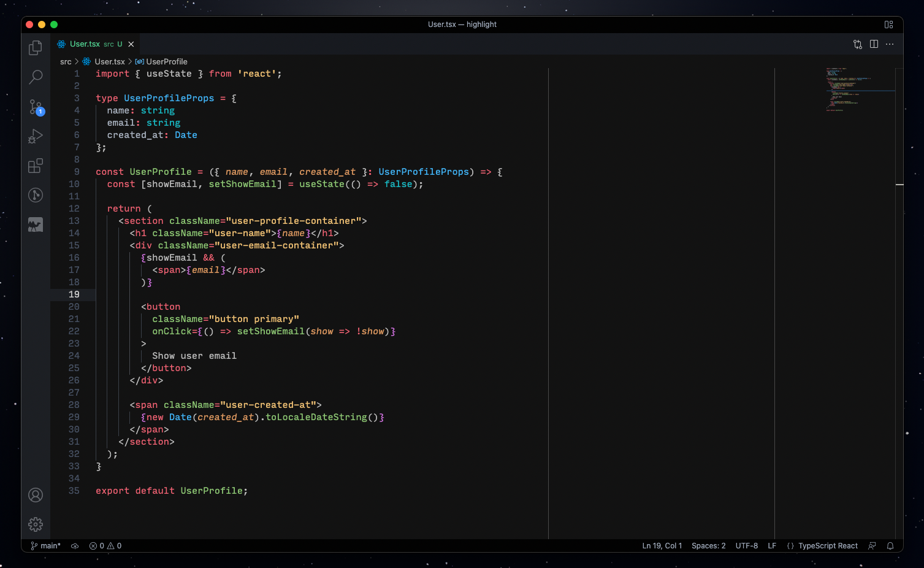Click created_at: Date property on line 6
The height and width of the screenshot is (568, 924).
152,135
